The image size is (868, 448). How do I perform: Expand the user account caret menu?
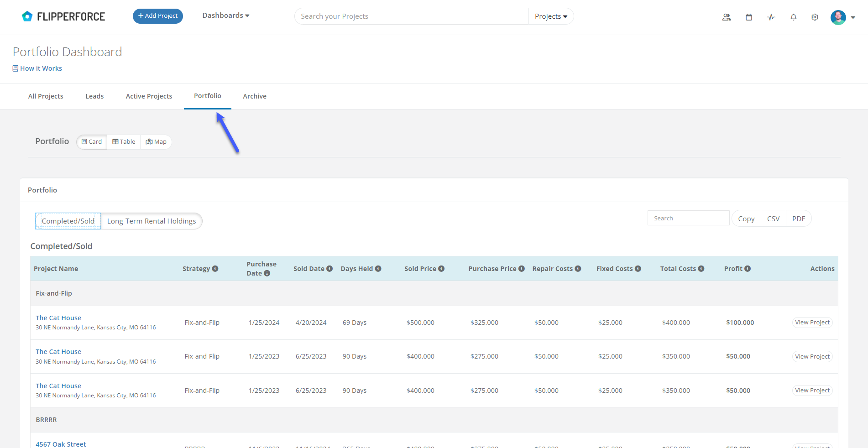[853, 17]
